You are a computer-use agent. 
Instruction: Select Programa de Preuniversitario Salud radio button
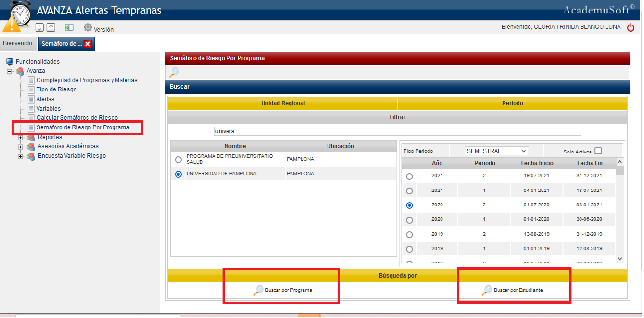coord(178,160)
